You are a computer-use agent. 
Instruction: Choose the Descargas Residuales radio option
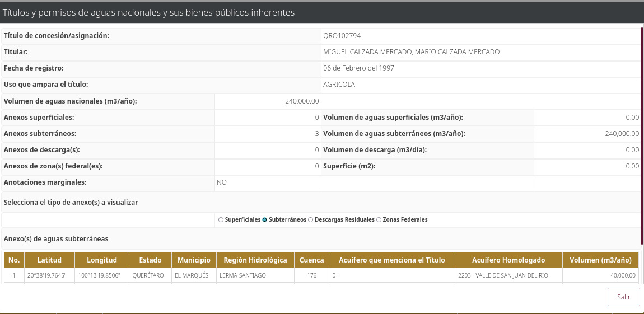click(x=311, y=220)
